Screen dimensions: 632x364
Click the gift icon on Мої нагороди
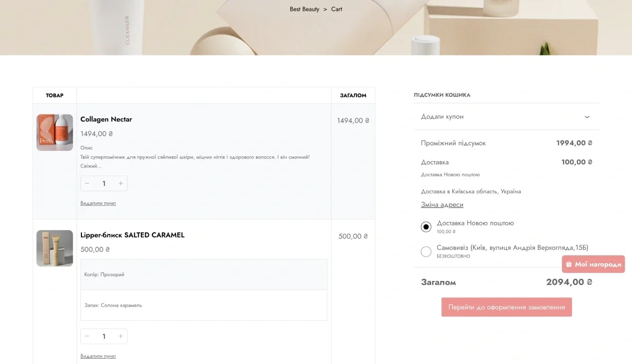(569, 264)
